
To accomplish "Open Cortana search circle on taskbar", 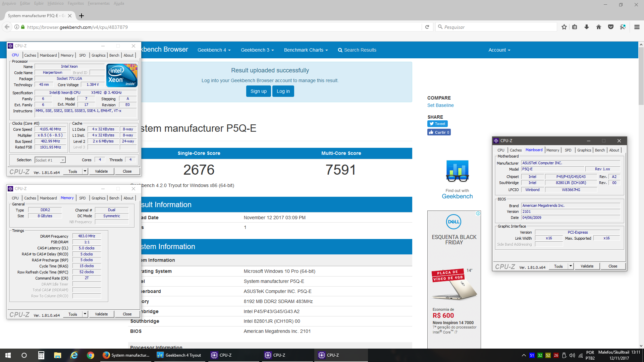I will click(x=24, y=355).
